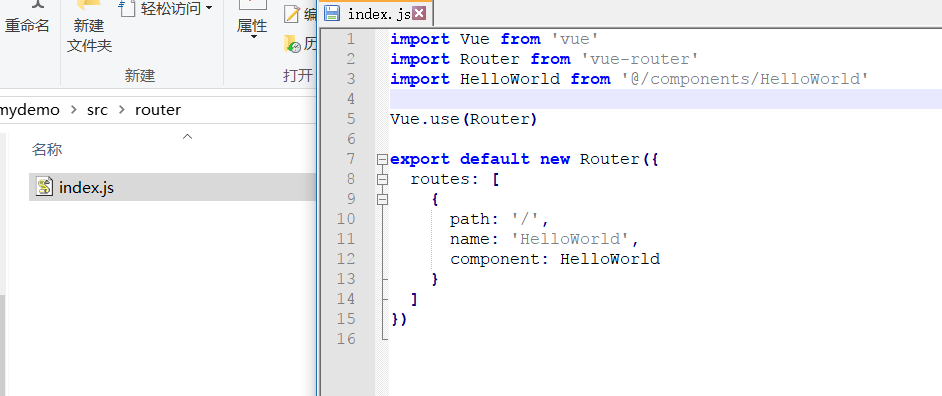Click the word default on line 7

coord(495,159)
